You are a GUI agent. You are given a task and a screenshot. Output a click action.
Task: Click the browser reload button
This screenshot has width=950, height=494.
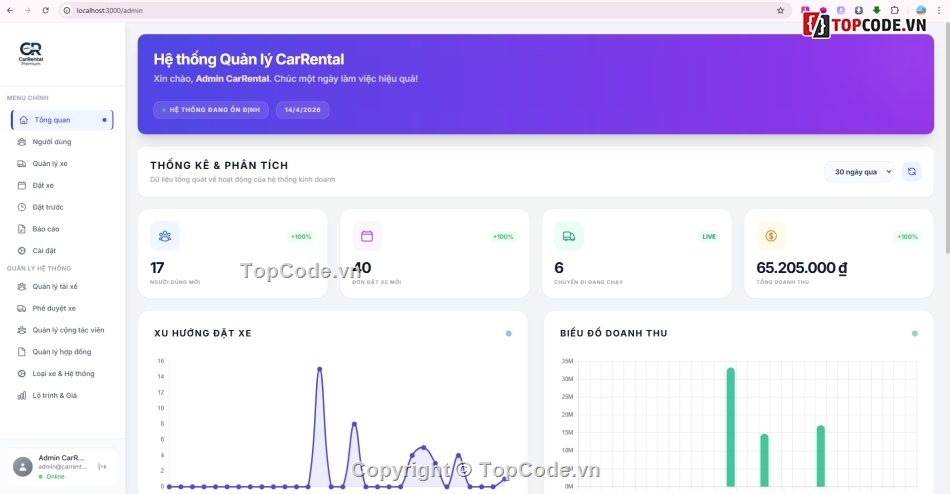[x=45, y=10]
